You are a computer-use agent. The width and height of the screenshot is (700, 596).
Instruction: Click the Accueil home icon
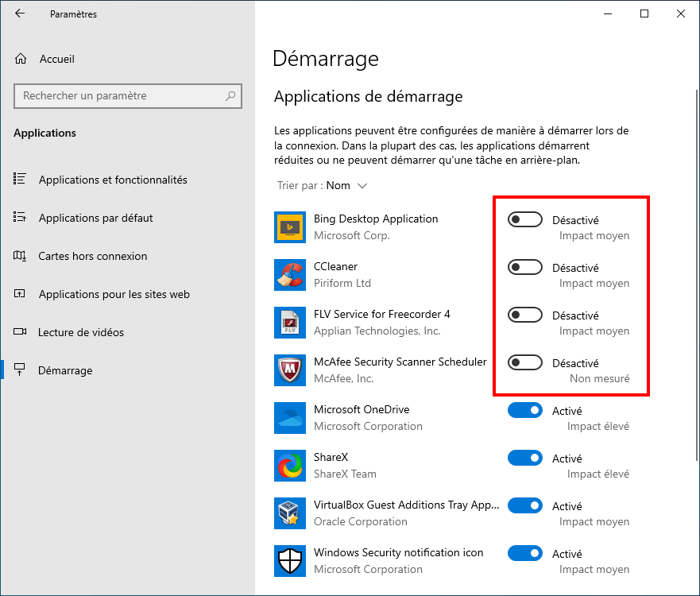point(21,59)
